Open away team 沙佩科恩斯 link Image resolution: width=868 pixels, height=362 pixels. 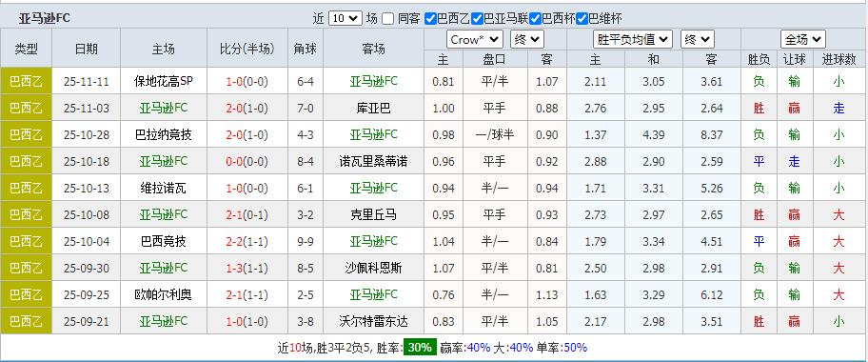pos(374,269)
